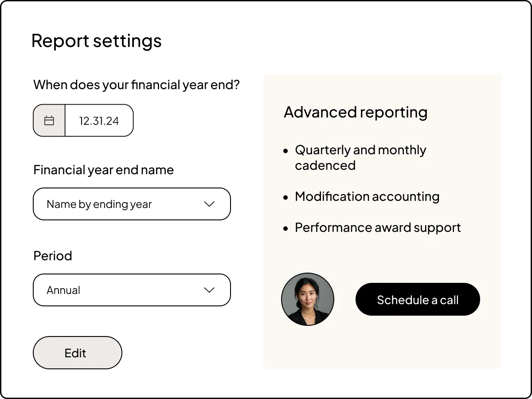Screen dimensions: 532x399
Task: Open the Period dropdown showing Annual
Action: point(132,290)
